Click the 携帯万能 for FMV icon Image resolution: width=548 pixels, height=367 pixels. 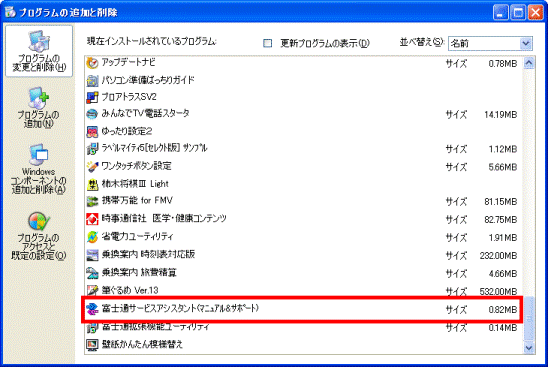[92, 201]
